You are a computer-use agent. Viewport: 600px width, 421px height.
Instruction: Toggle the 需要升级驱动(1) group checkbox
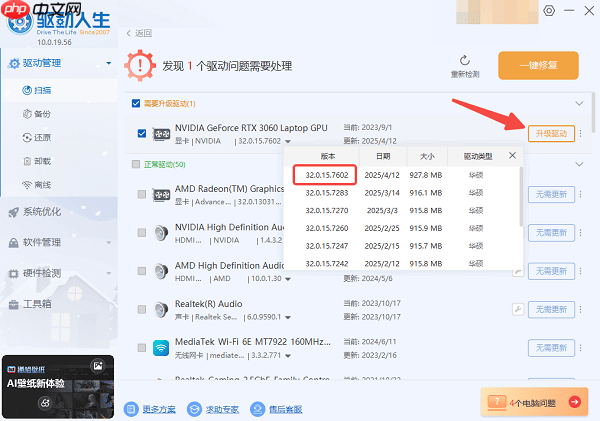pyautogui.click(x=136, y=103)
